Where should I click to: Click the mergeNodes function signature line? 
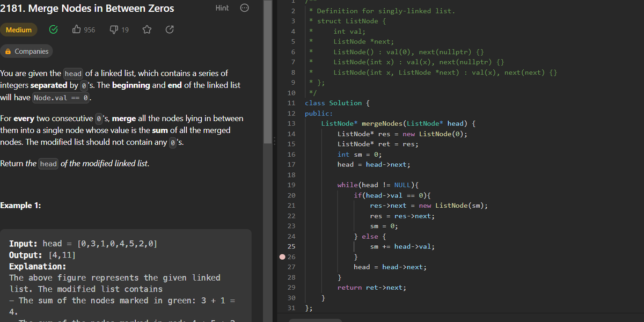[399, 123]
